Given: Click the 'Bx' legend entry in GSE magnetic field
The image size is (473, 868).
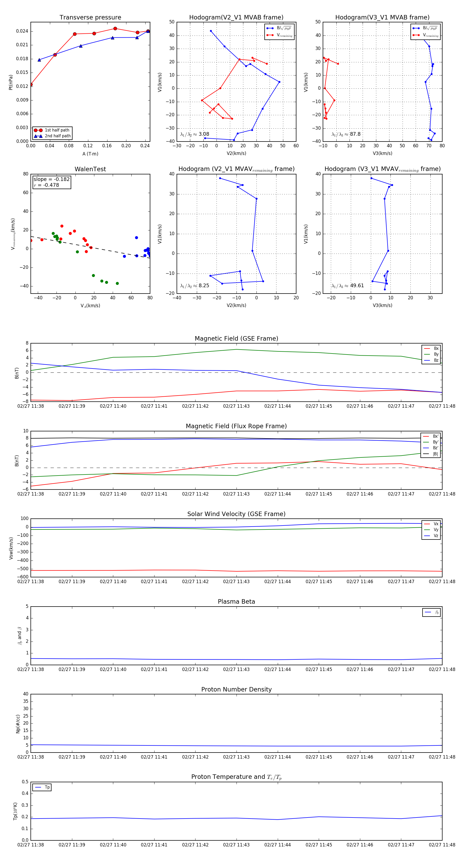Looking at the screenshot, I should 431,349.
